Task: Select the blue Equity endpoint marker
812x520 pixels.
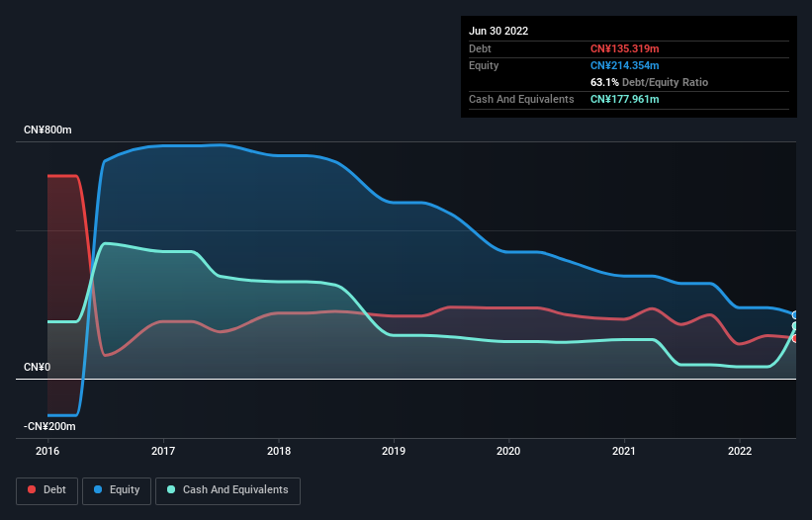Action: click(x=795, y=315)
